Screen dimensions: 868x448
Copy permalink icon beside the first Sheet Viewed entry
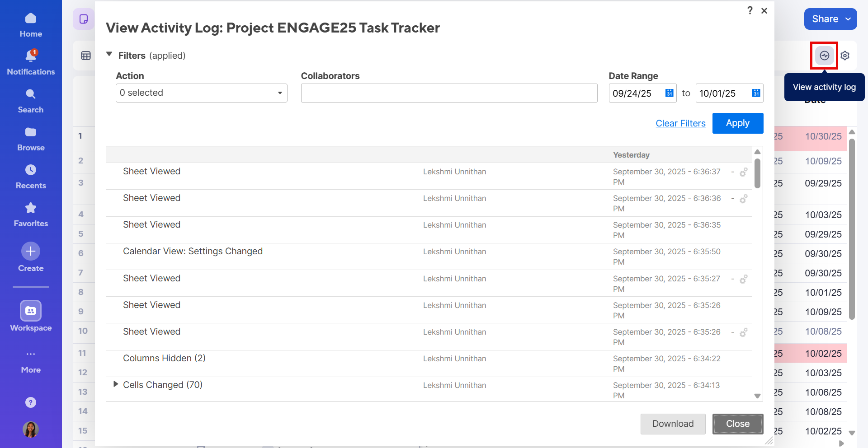[x=744, y=173]
